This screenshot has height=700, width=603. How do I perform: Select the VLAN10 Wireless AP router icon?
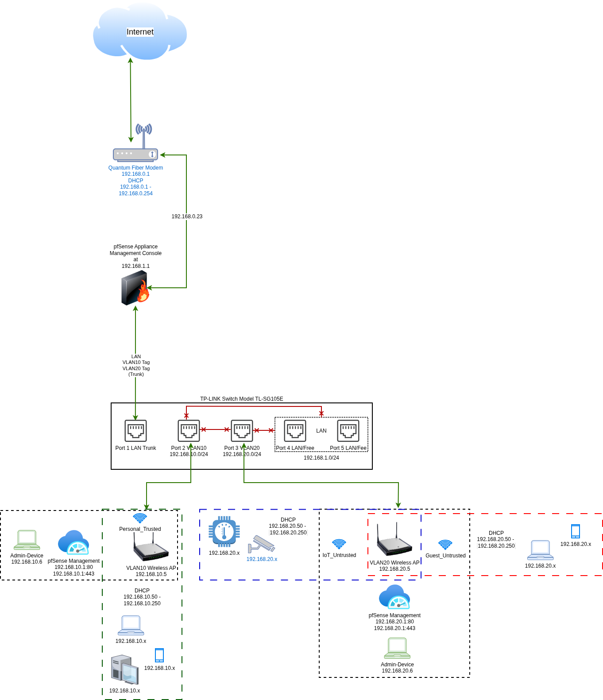(151, 547)
